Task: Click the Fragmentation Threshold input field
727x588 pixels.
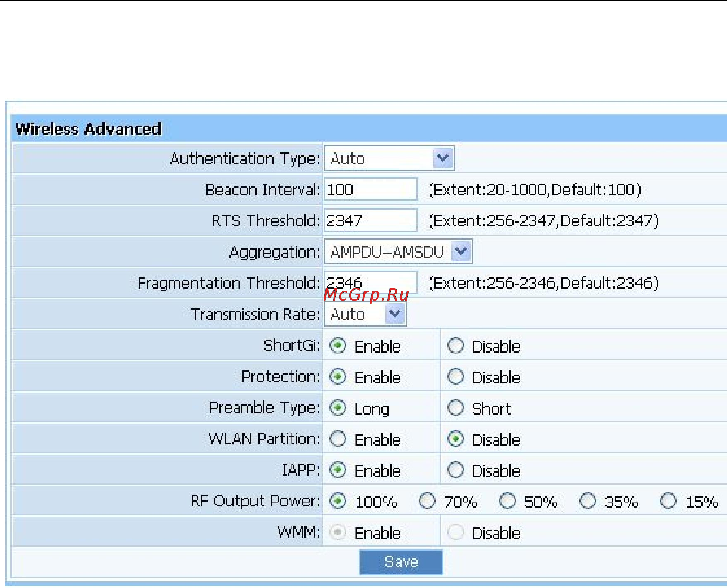Action: 371,282
